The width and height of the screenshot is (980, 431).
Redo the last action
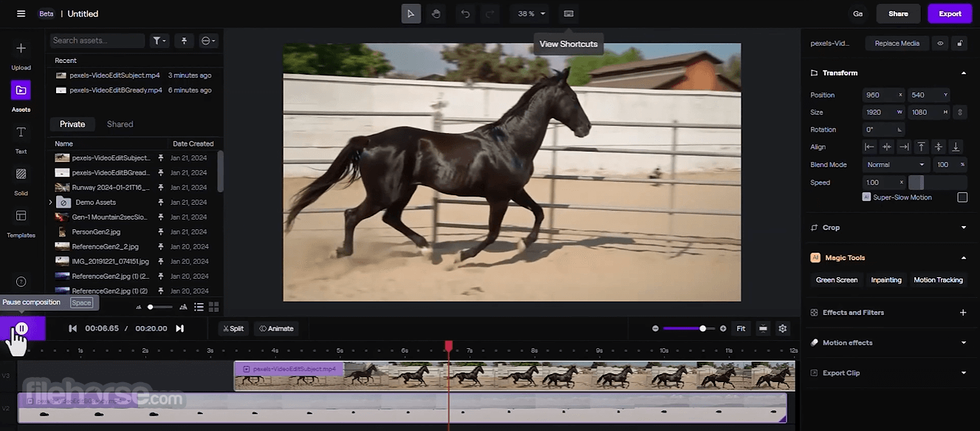[489, 13]
